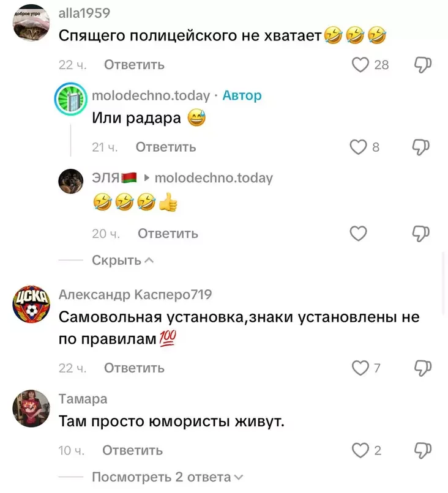Like Александр Касперо719's comment
Viewport: 448px width, 493px height.
click(x=360, y=368)
